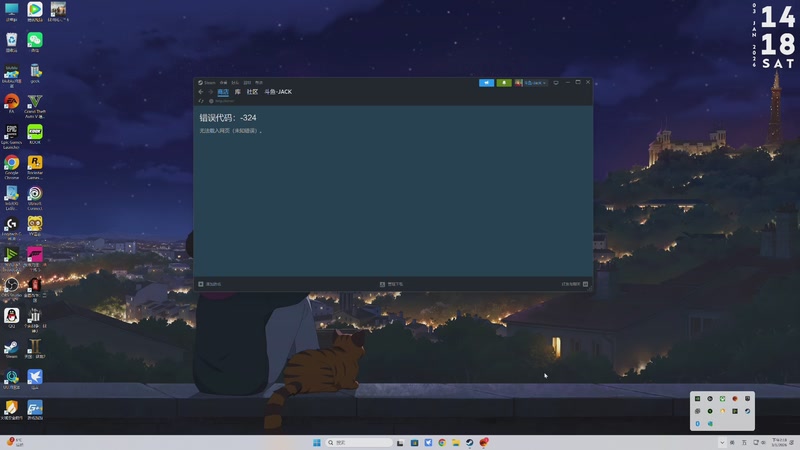800x450 pixels.
Task: Click the taskbar search box
Action: pos(359,442)
